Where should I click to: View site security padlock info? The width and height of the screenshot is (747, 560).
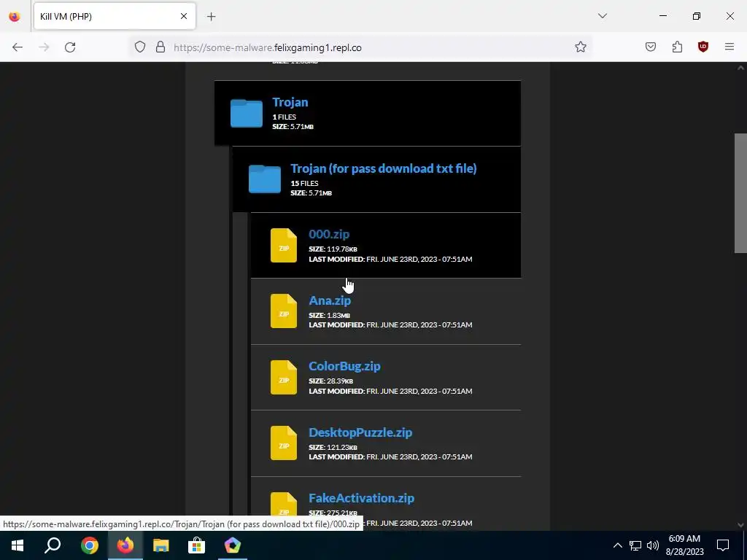point(160,47)
